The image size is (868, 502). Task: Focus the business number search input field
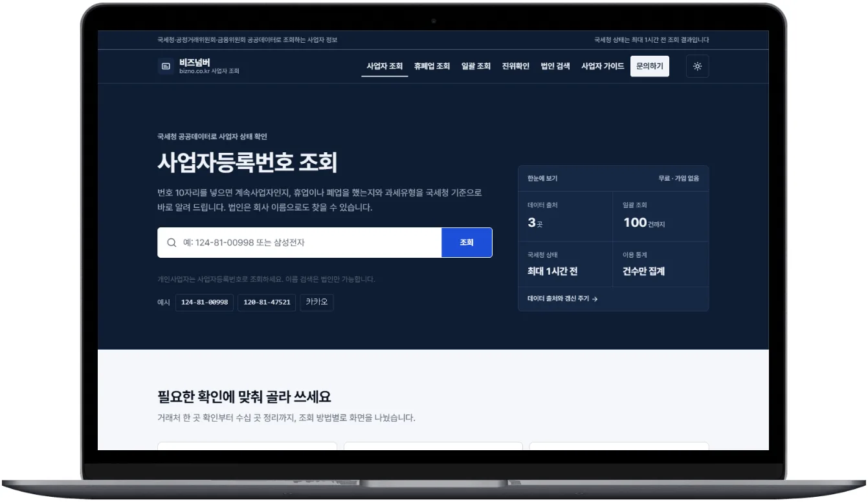pyautogui.click(x=300, y=243)
